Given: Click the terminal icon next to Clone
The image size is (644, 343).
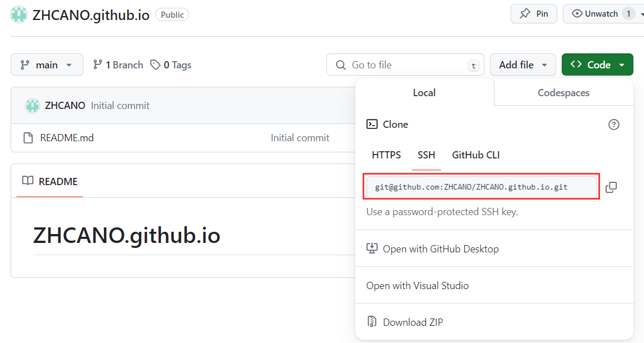Looking at the screenshot, I should point(371,124).
